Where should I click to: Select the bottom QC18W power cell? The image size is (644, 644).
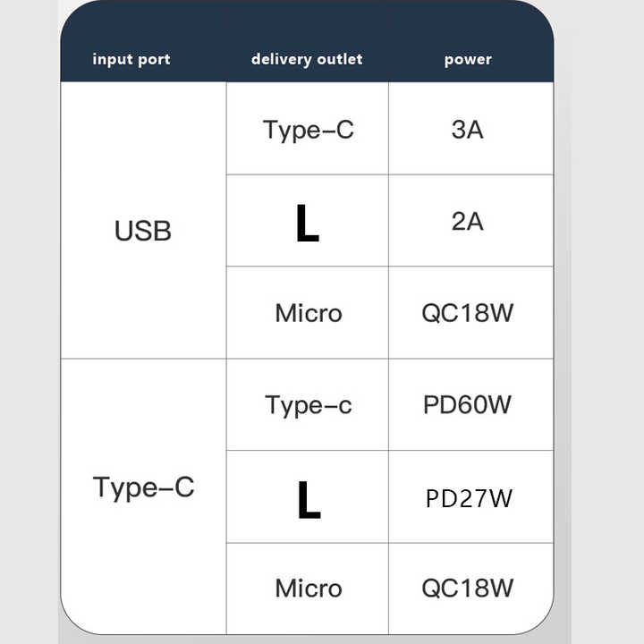[471, 589]
